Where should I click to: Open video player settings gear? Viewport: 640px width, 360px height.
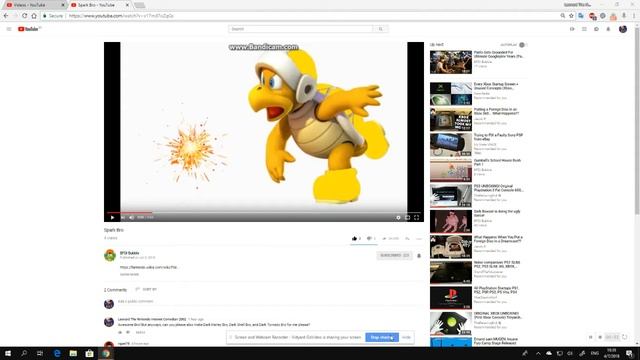click(398, 218)
